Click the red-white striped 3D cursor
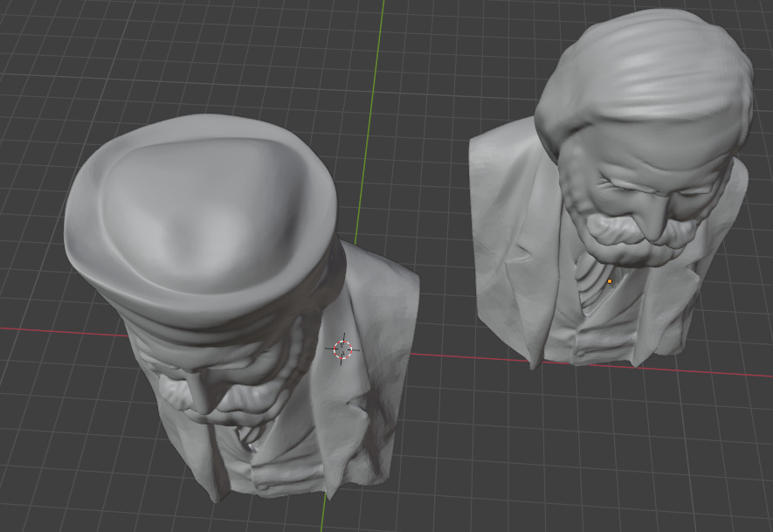The image size is (773, 532). (342, 349)
